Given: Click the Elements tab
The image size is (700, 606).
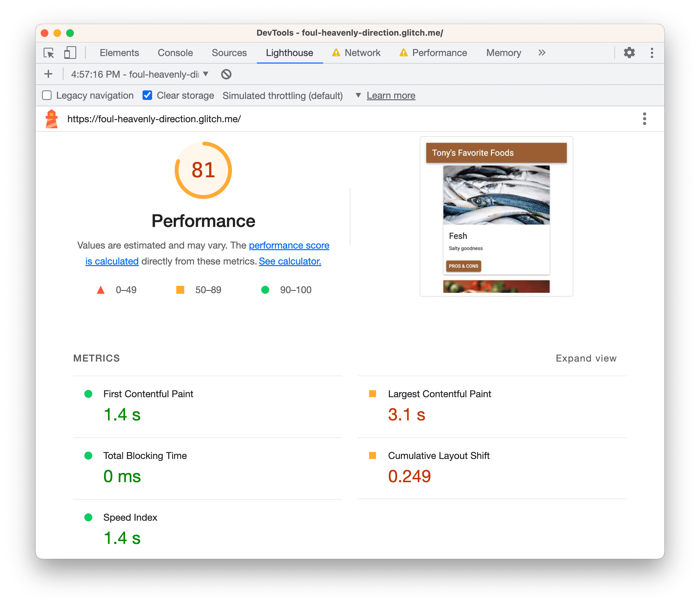Looking at the screenshot, I should (119, 53).
